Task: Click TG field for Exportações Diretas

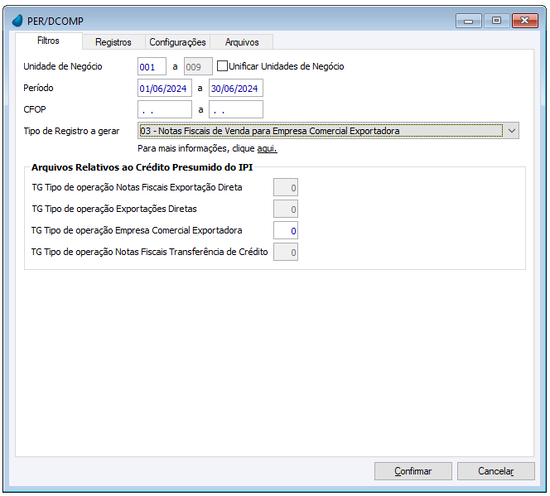Action: 286,209
